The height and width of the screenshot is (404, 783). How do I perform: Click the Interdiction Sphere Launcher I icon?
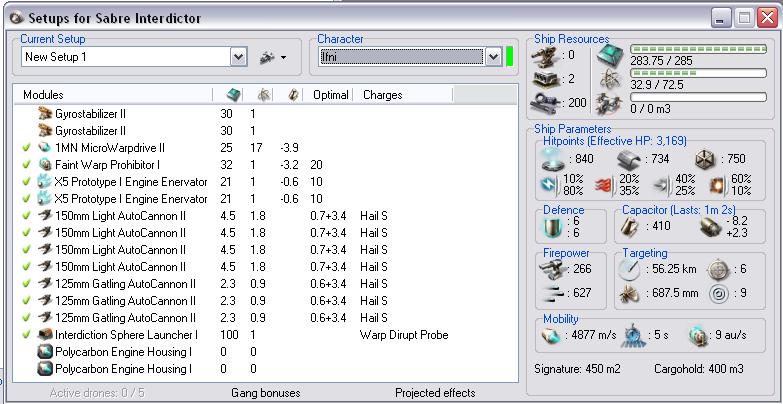(x=45, y=335)
